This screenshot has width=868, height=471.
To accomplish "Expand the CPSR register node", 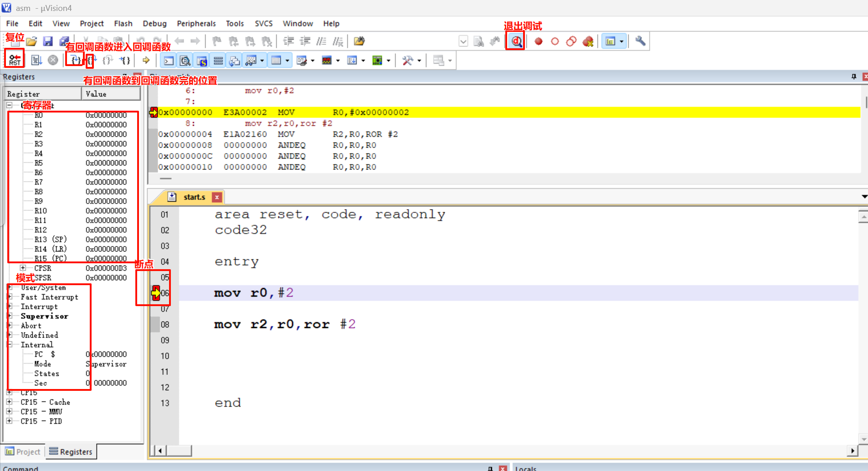I will (23, 268).
